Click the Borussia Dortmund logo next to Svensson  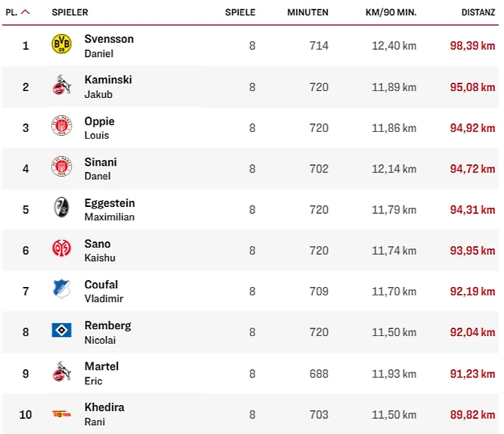click(61, 46)
